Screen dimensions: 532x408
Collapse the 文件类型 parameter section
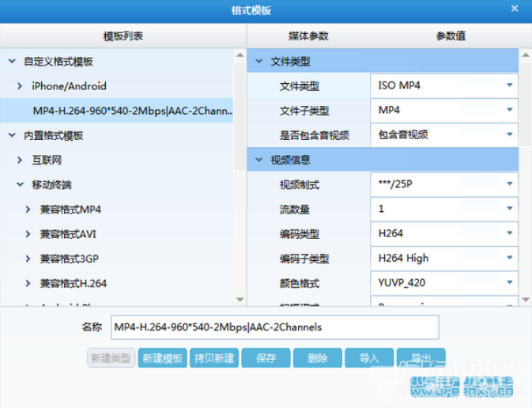click(x=260, y=61)
